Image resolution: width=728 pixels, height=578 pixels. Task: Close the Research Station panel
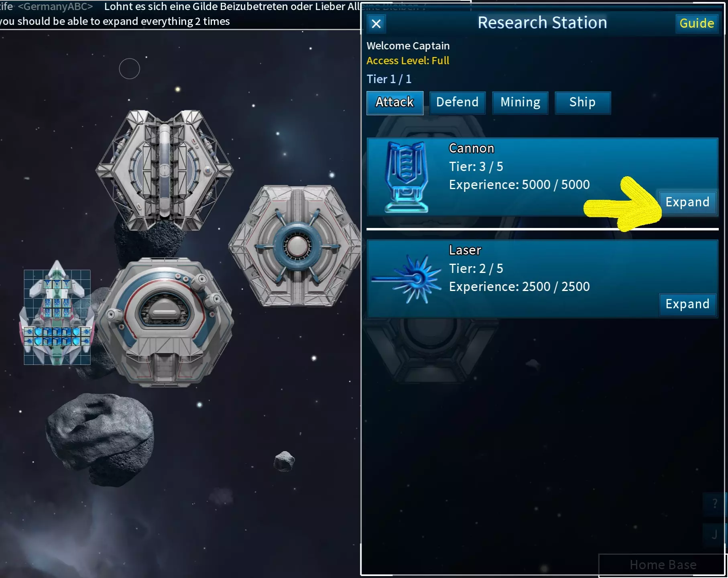376,24
